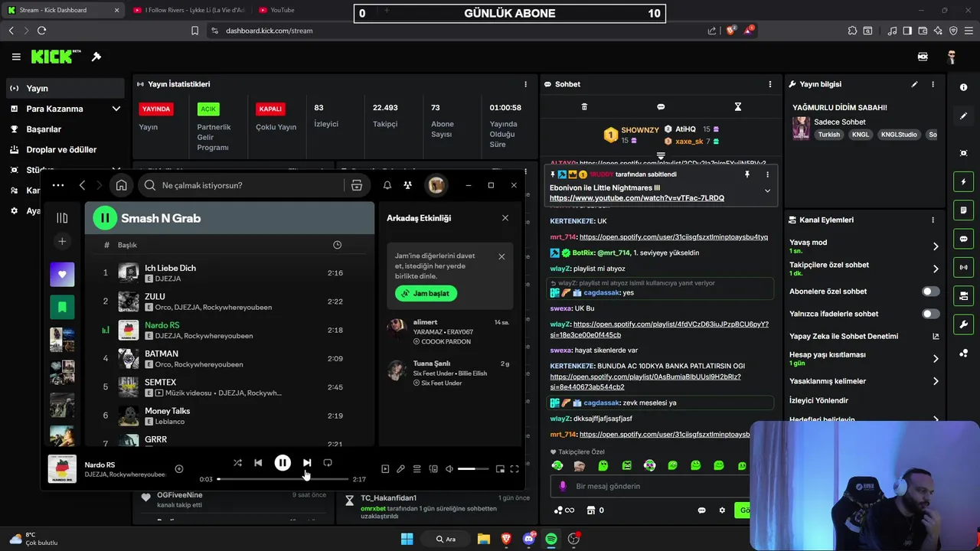Image resolution: width=980 pixels, height=551 pixels.
Task: Click the Kick logo
Action: 55,57
